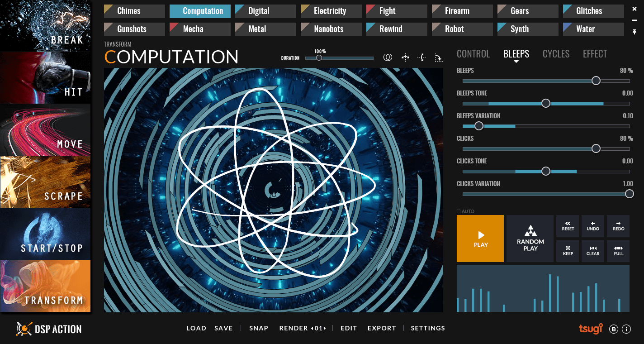This screenshot has height=344, width=644.
Task: Click the horizontal flip drawing icon
Action: click(x=405, y=57)
